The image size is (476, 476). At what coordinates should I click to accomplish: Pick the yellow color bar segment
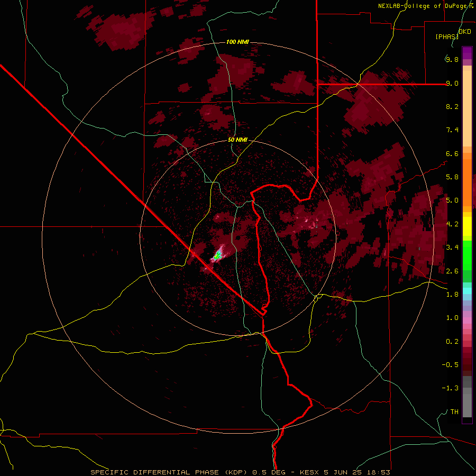coord(467,226)
